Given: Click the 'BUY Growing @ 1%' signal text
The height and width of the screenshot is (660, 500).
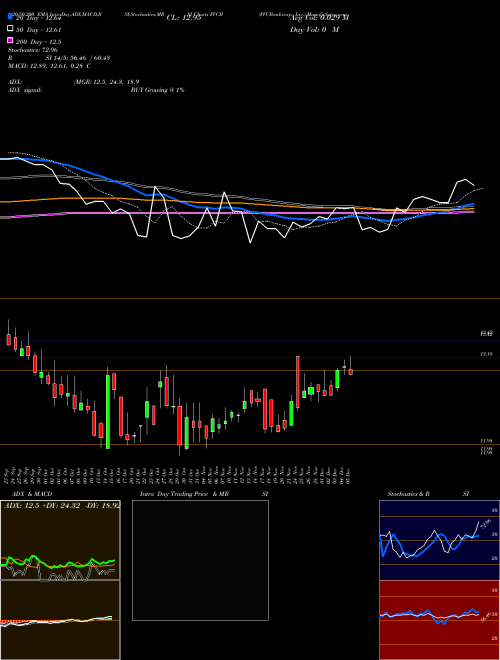Looking at the screenshot, I should click(157, 90).
